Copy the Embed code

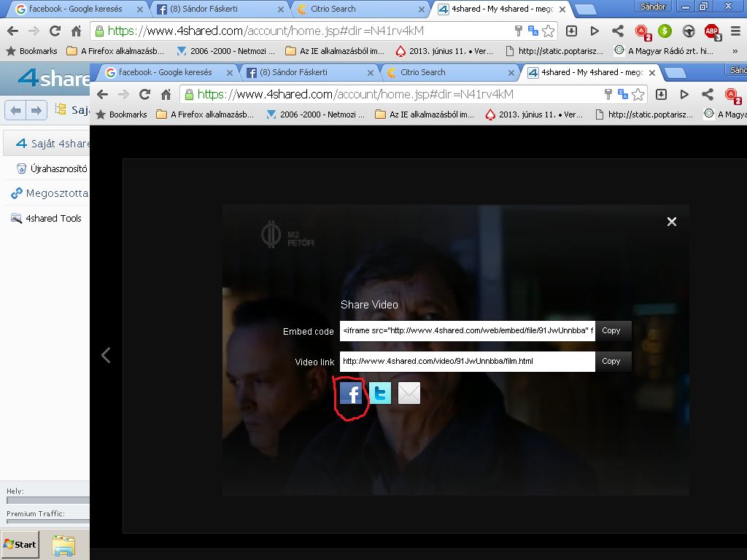613,330
